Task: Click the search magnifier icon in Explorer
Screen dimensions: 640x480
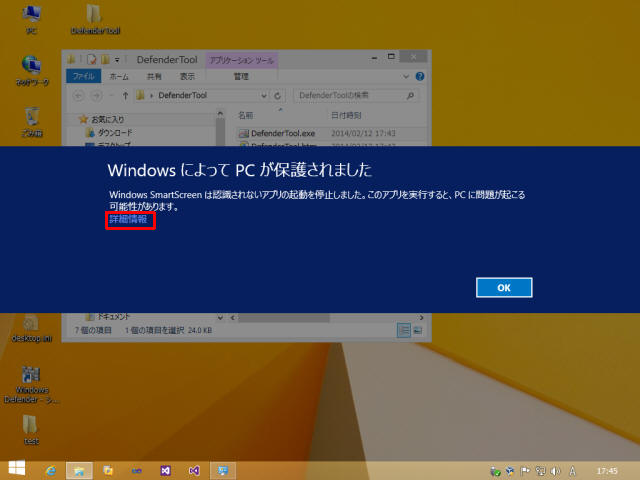Action: (x=411, y=96)
